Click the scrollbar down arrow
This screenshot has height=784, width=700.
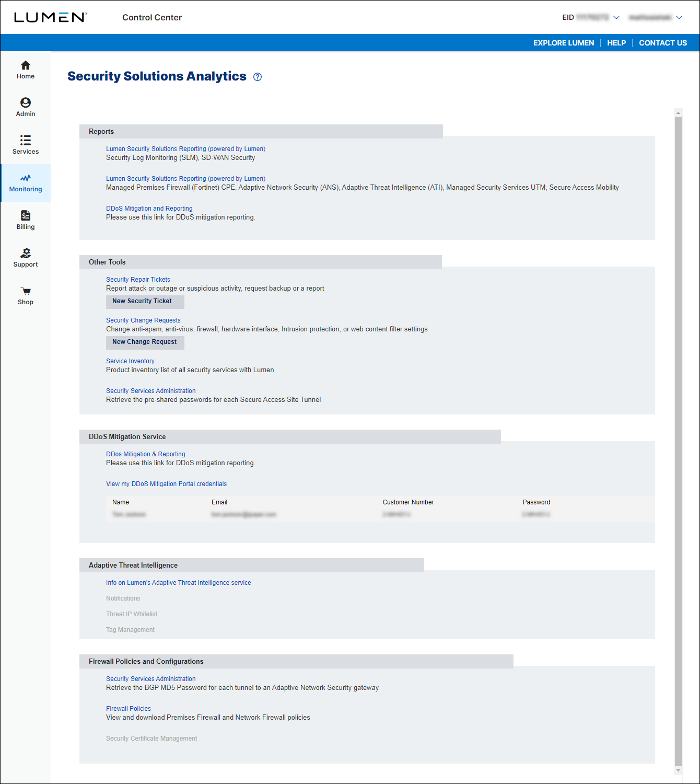(x=678, y=770)
